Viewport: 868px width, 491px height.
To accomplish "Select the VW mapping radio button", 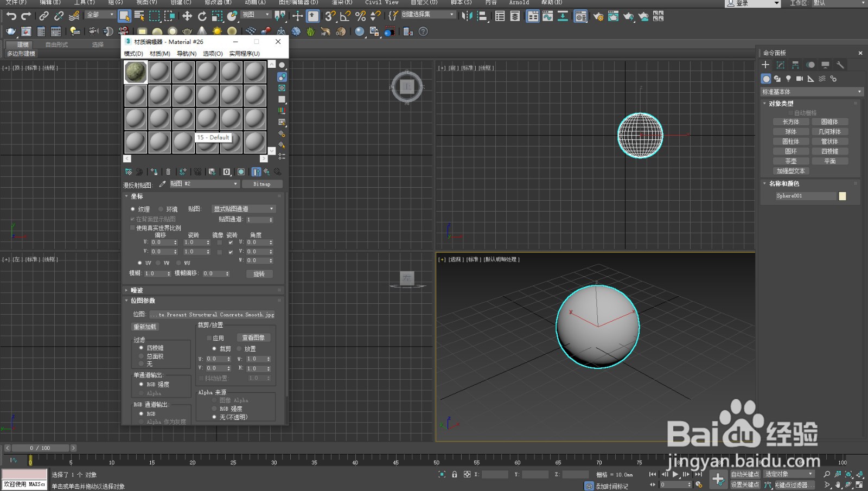I will click(x=158, y=263).
